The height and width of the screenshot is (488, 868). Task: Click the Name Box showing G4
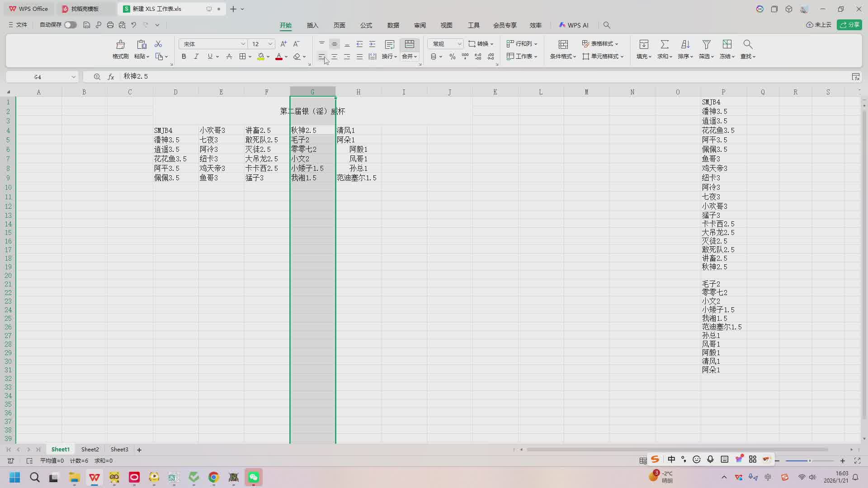tap(38, 77)
